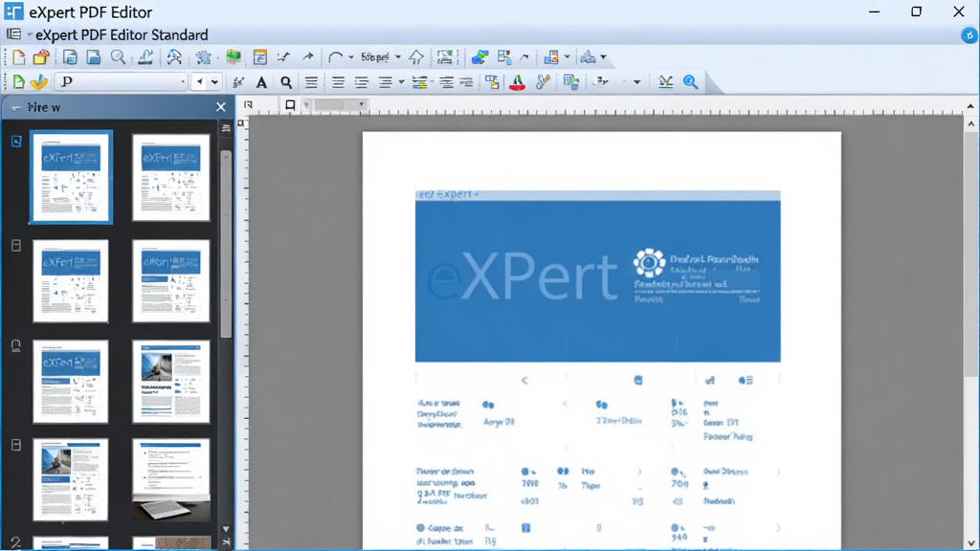
Task: Open the dropdown next to the blue-orange layout icon
Action: pos(567,57)
